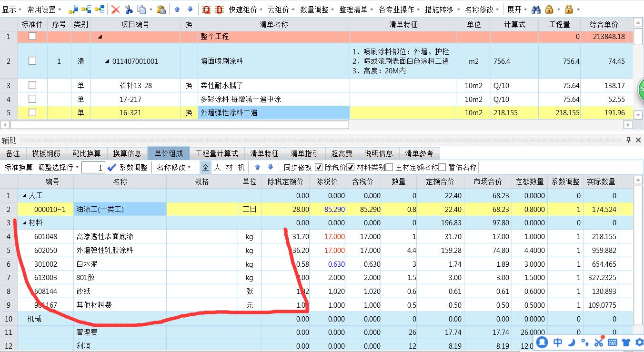644x352 pixels.
Task: Open the 展开 dropdown
Action: (517, 10)
